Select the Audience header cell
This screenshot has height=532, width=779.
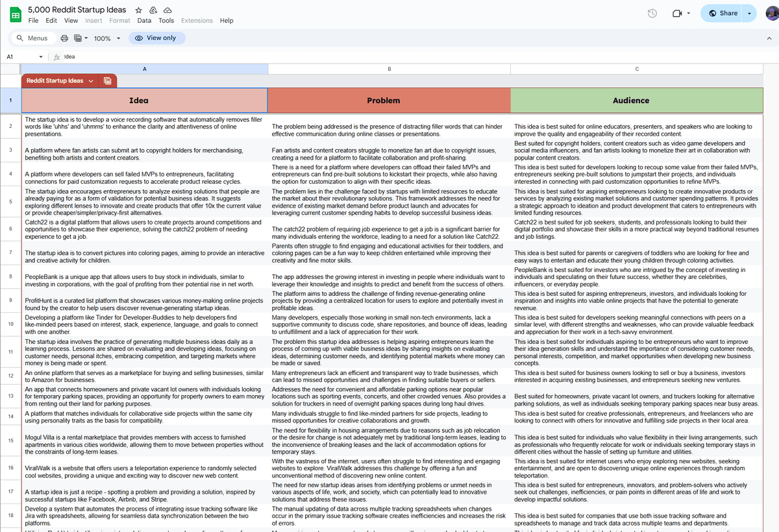(637, 101)
